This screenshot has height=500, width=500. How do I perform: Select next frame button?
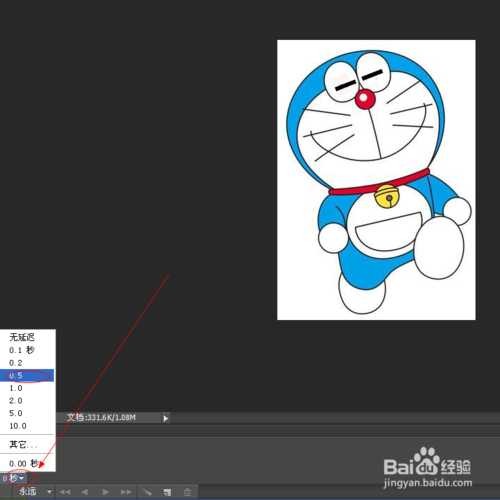(x=126, y=492)
